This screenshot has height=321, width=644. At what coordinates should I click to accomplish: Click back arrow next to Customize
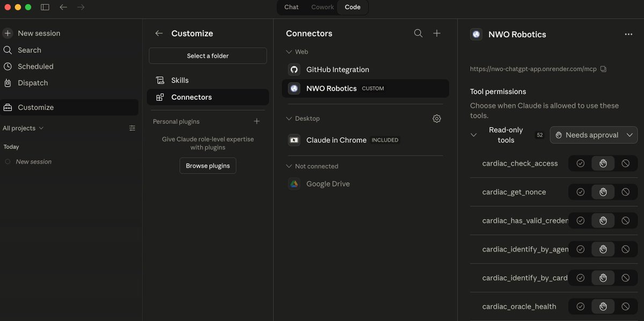[x=159, y=33]
